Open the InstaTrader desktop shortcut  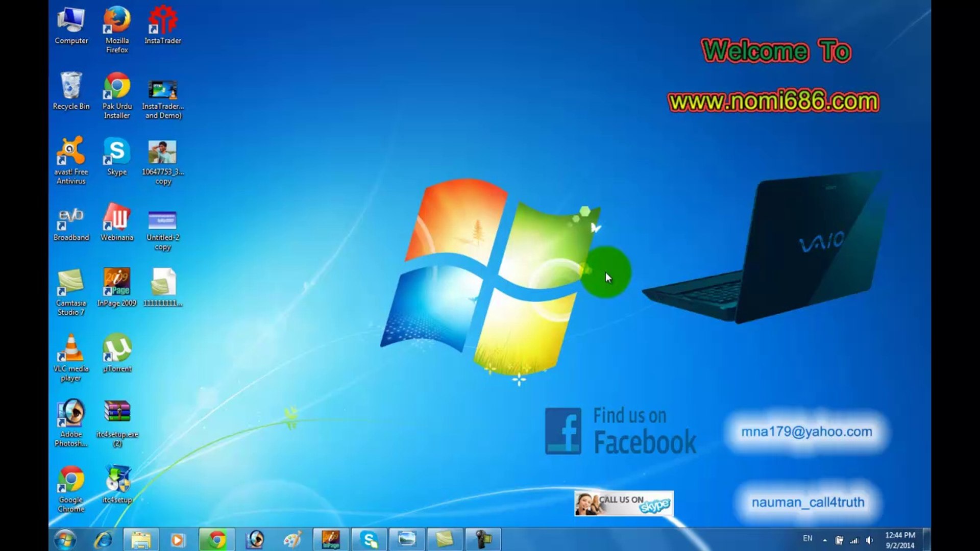click(163, 23)
